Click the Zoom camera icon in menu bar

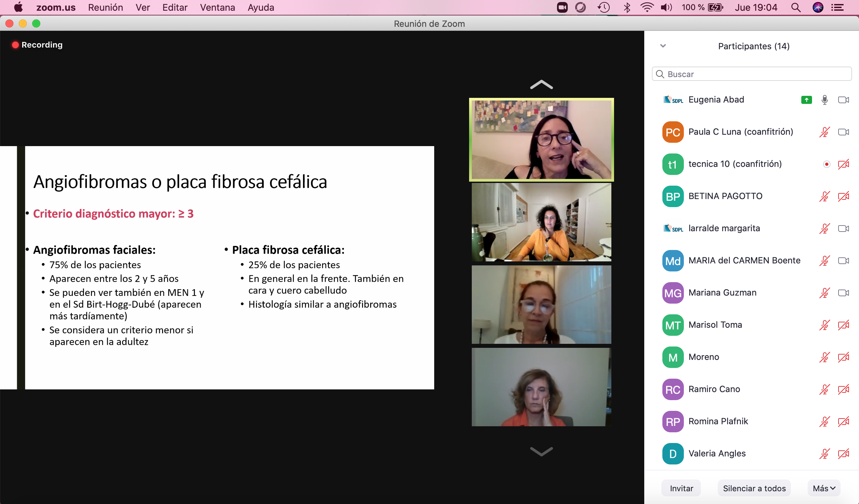[x=562, y=7]
